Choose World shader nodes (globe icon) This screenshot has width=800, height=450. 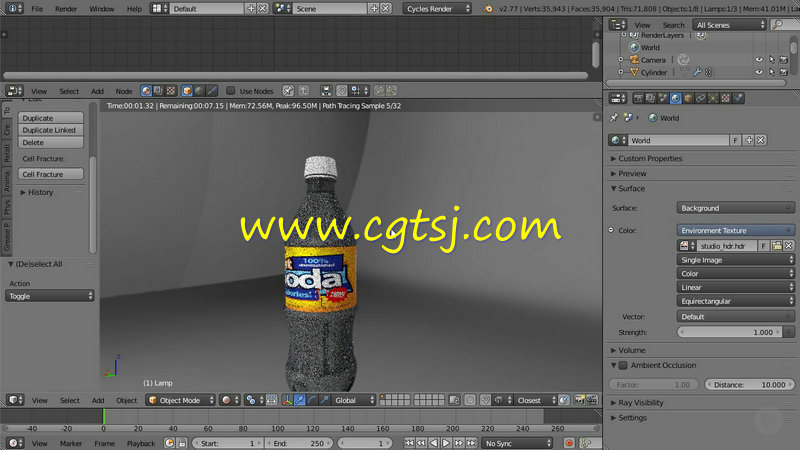[x=199, y=91]
